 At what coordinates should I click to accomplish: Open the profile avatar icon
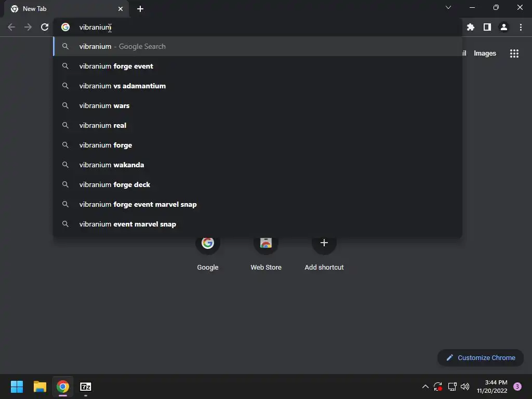(504, 27)
